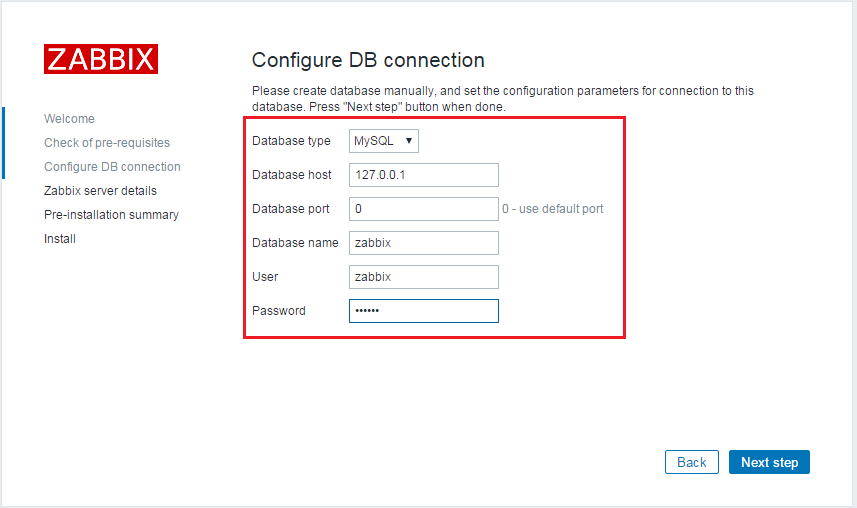Click the Password field

pos(423,311)
